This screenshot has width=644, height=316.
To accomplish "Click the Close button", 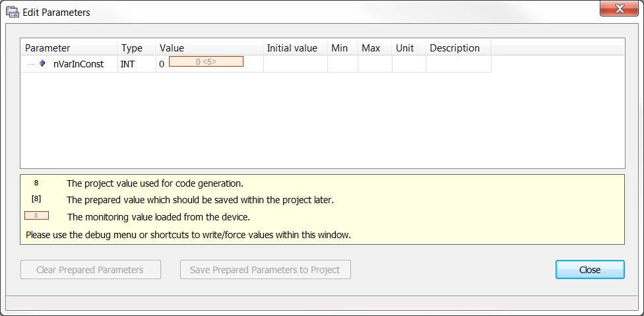I will [590, 270].
